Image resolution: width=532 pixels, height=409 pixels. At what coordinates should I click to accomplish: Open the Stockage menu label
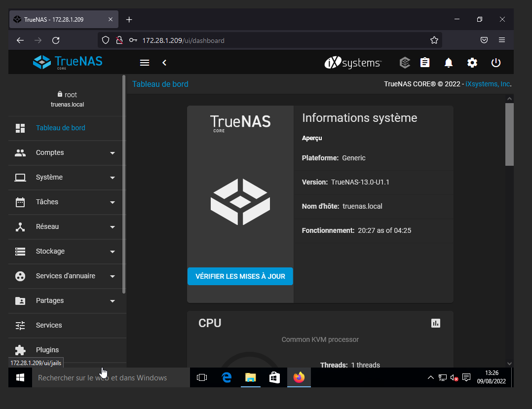coord(50,251)
